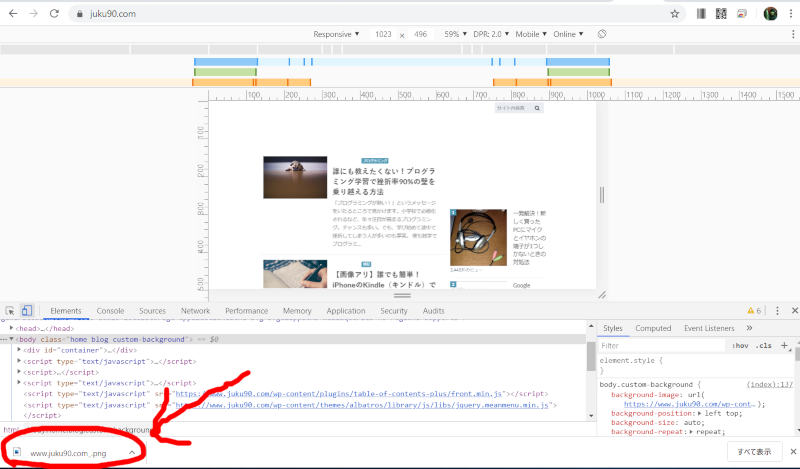This screenshot has width=800, height=469.
Task: Close the DevTools panel
Action: [x=794, y=310]
